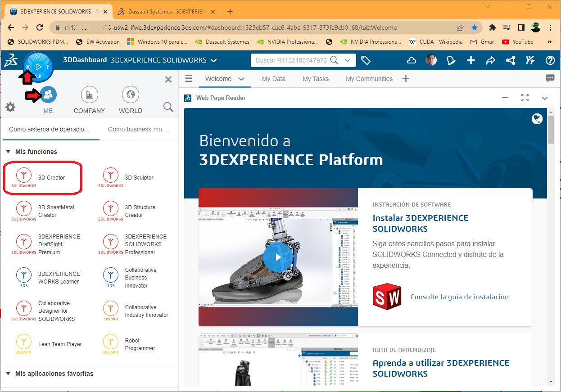
Task: Open the Welcome tab dropdown chevron
Action: pyautogui.click(x=241, y=79)
